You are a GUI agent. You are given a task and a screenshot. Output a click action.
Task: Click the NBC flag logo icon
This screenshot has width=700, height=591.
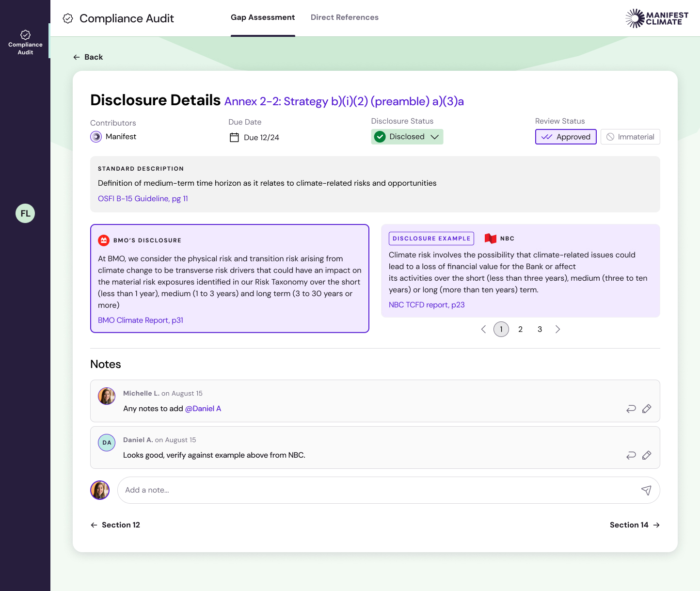[x=491, y=239]
